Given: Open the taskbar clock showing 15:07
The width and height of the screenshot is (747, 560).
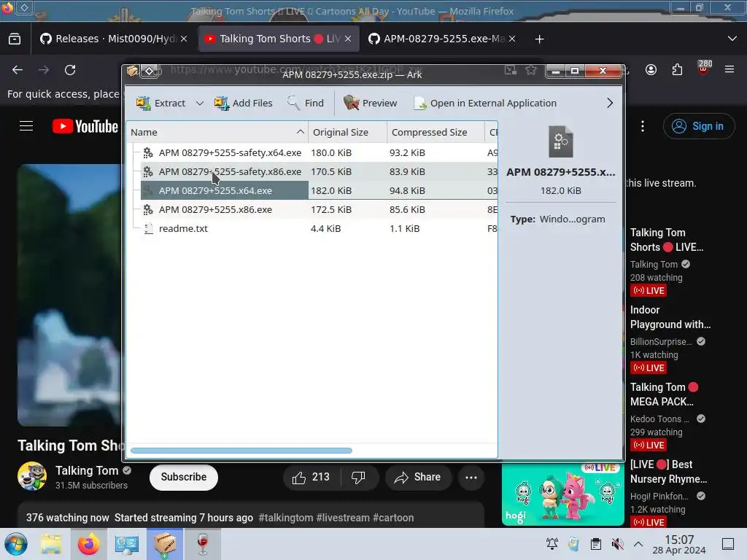Looking at the screenshot, I should [679, 544].
